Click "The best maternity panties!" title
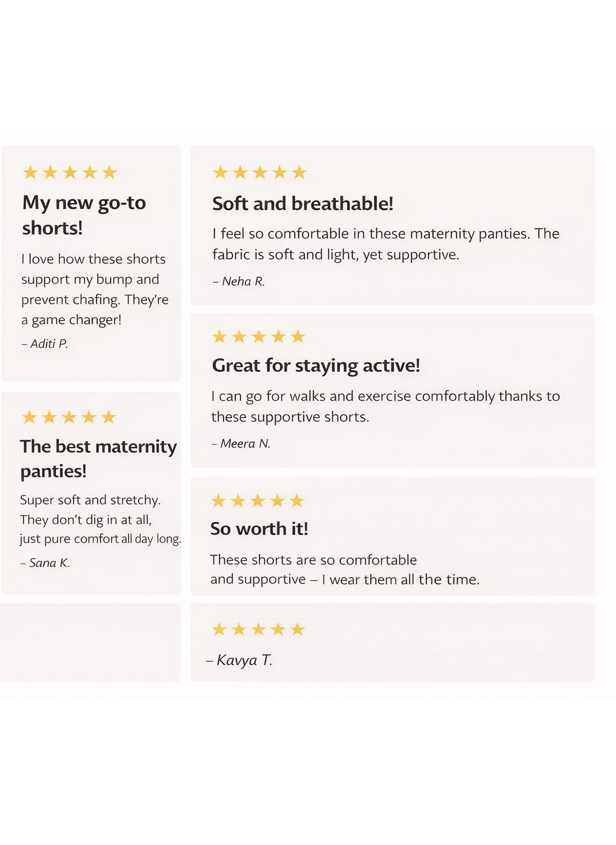The height and width of the screenshot is (845, 616). pos(98,458)
